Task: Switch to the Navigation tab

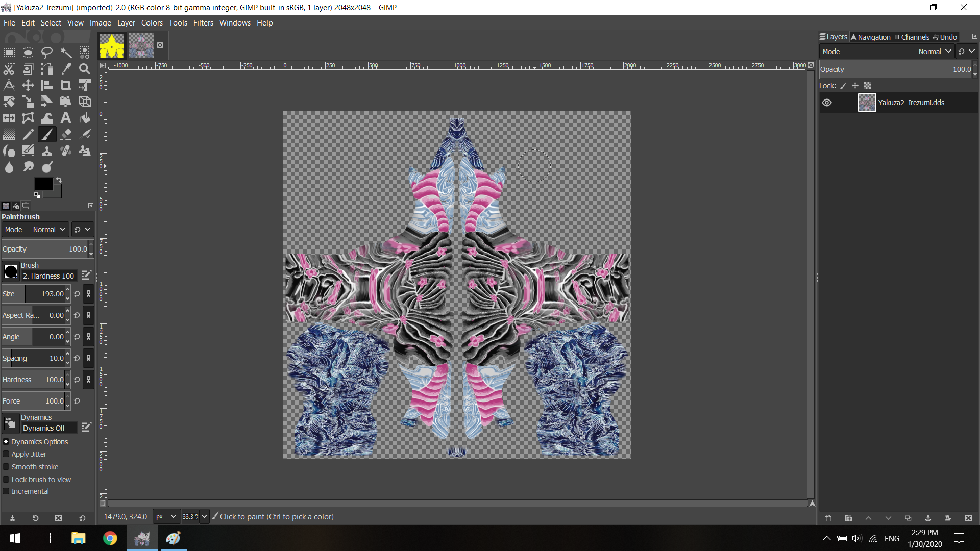Action: [871, 37]
